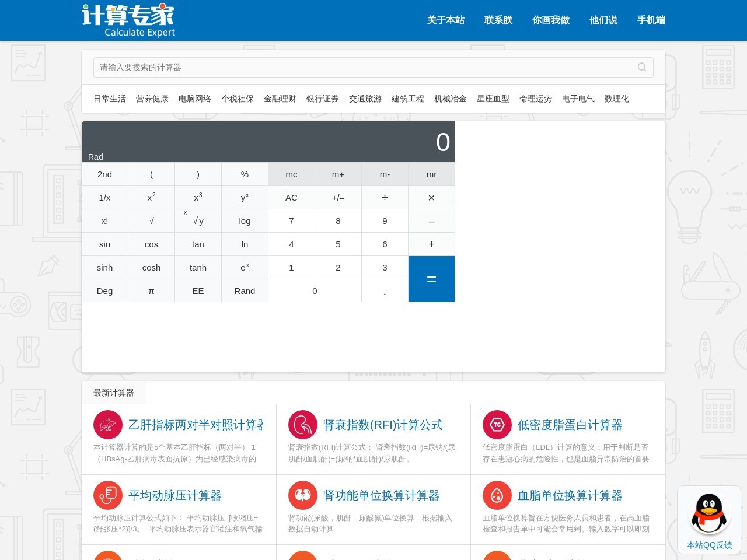This screenshot has height=560, width=747.
Task: Click the kidneys icon for 肾功能单位换算计算器
Action: point(302,495)
